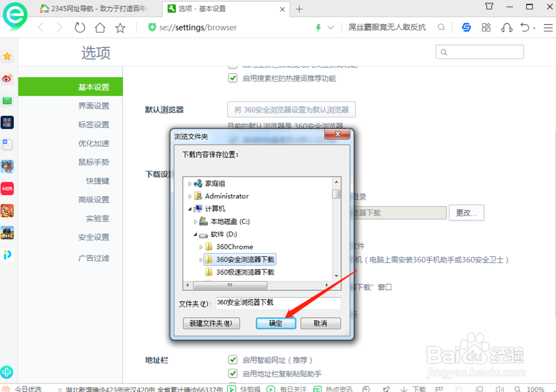Open 安全设置 settings section

tap(93, 237)
